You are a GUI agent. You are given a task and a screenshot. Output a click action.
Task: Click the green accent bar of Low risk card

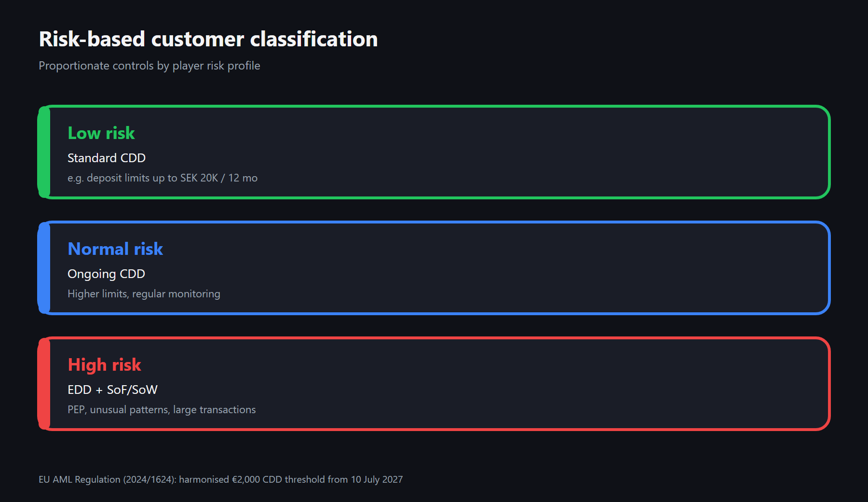(x=44, y=152)
